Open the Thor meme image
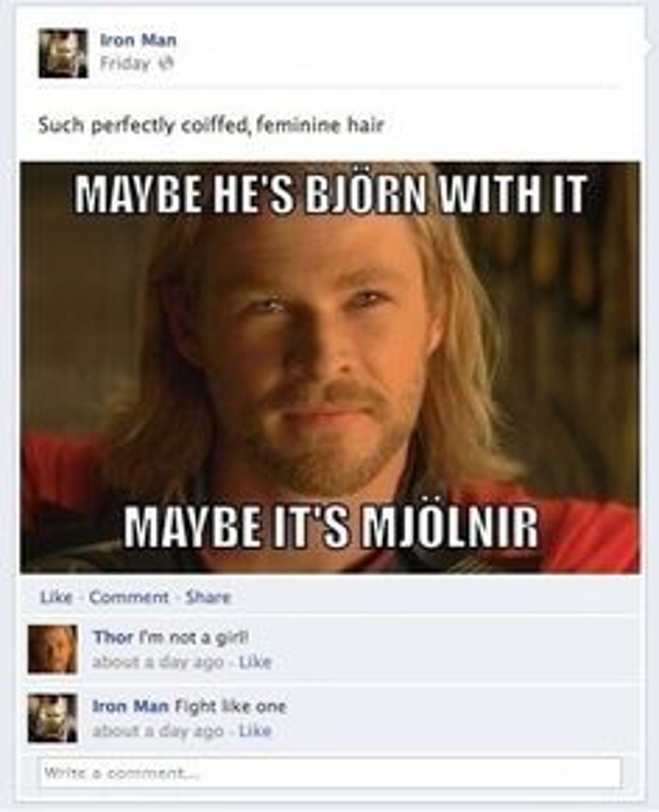 (x=330, y=367)
